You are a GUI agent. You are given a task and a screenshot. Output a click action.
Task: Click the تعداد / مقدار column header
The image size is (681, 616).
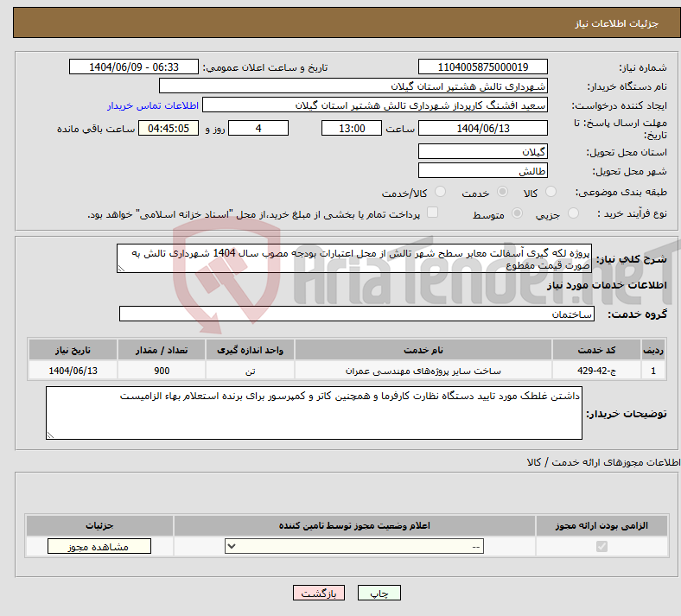(x=162, y=350)
